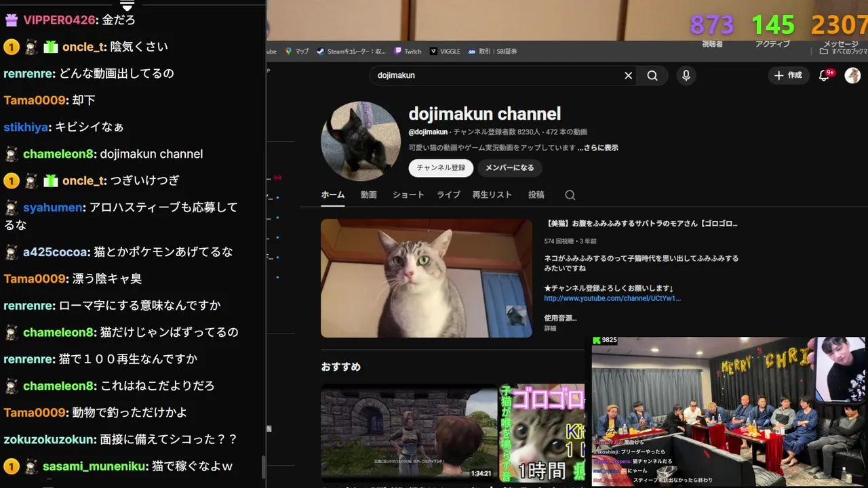Click the 作成 create button
This screenshot has height=488, width=868.
(x=789, y=75)
